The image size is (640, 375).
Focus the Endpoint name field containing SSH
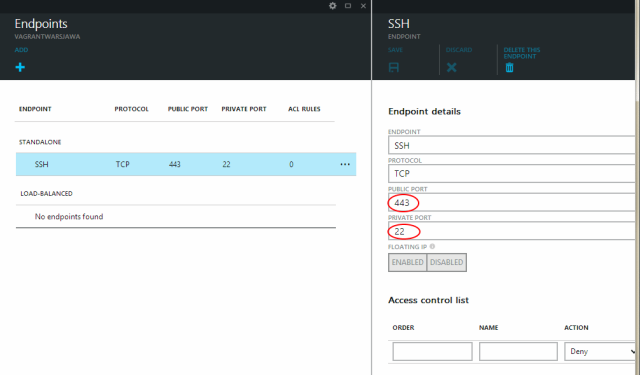click(x=511, y=145)
